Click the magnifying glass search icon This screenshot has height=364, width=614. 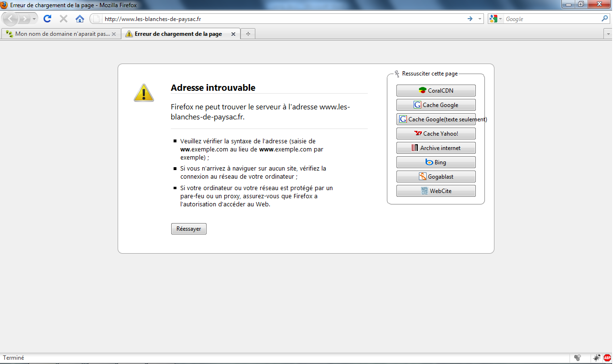pos(604,19)
